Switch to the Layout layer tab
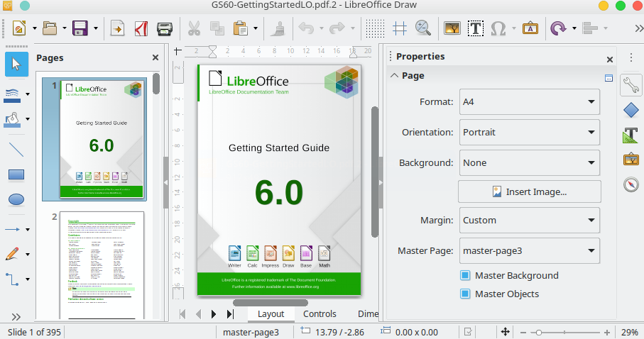 (271, 314)
